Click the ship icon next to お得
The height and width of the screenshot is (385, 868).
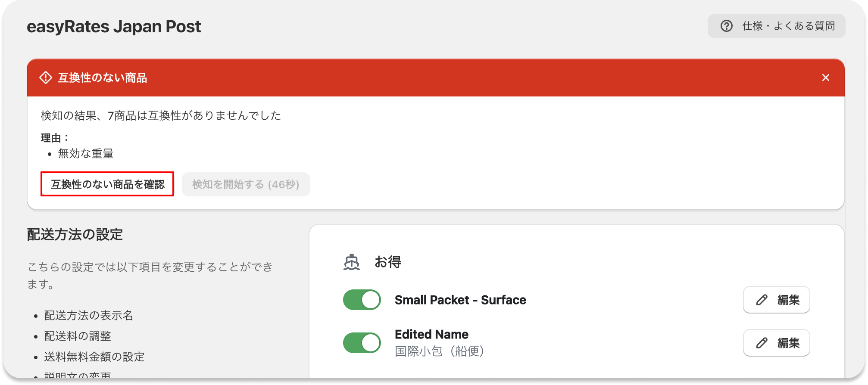tap(351, 261)
